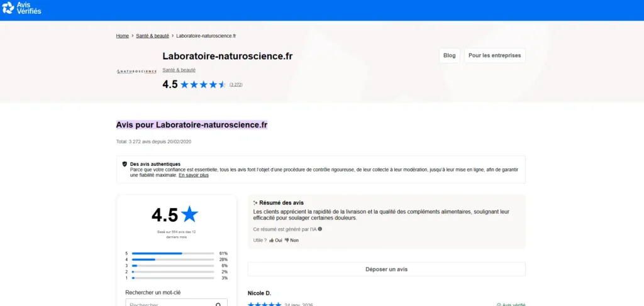This screenshot has width=644, height=306.
Task: Open the Avis Vérifiés logo
Action: [22, 8]
